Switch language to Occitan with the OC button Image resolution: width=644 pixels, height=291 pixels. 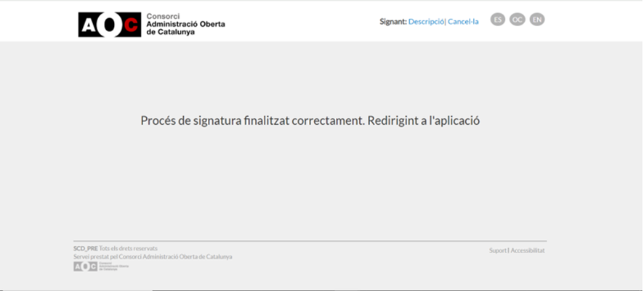pyautogui.click(x=517, y=20)
